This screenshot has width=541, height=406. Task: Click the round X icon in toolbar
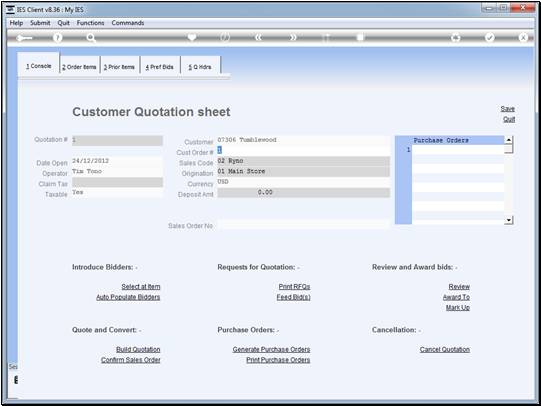tap(523, 37)
